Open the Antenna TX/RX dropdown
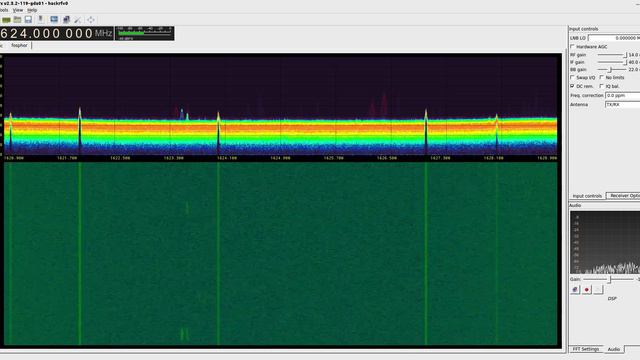This screenshot has height=360, width=640. [x=622, y=104]
